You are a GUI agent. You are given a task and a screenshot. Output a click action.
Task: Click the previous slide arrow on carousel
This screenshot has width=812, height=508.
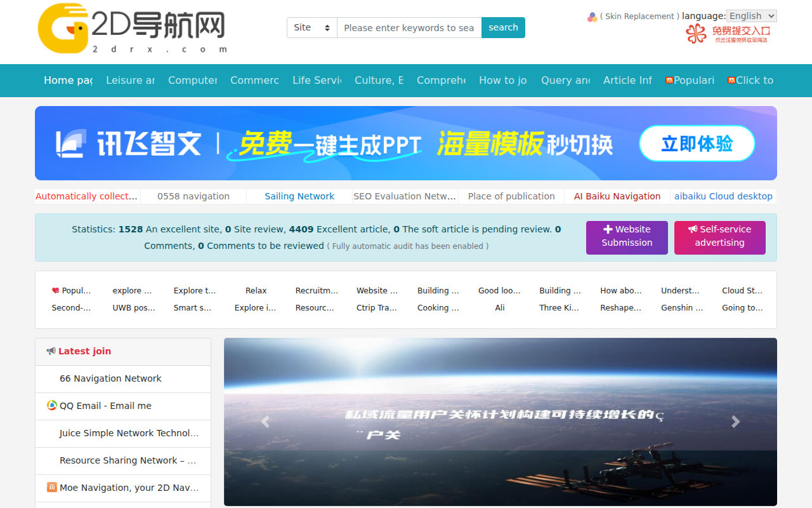coord(265,422)
